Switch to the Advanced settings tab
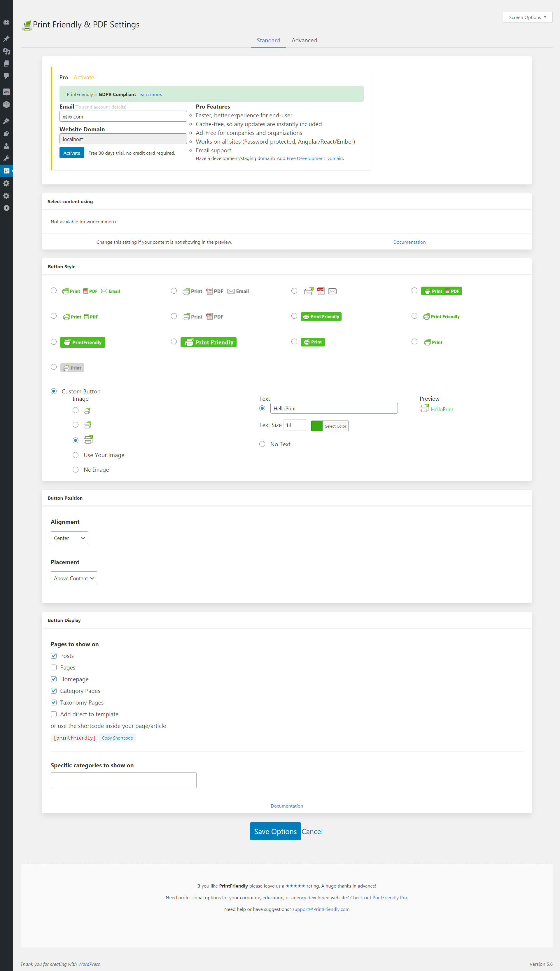 coord(304,40)
